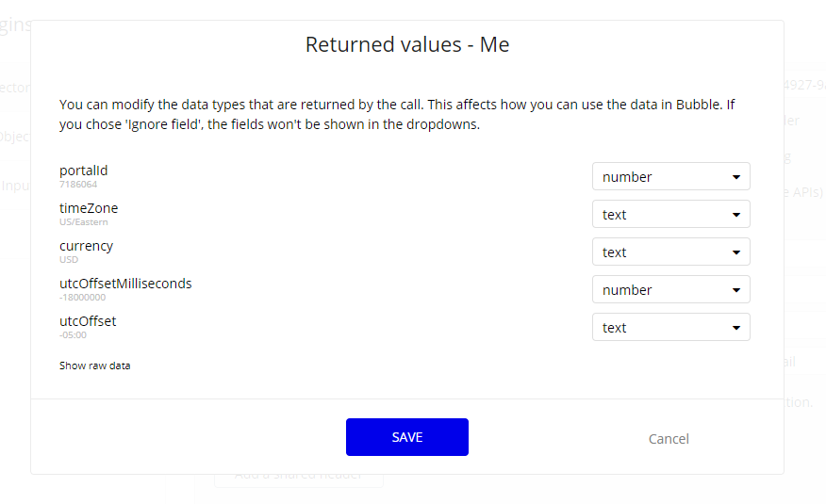
Task: Click the -18000000 sample value
Action: pos(83,298)
